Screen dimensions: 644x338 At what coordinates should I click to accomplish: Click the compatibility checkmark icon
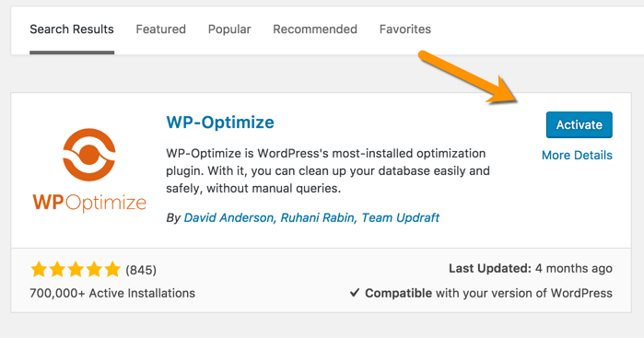point(355,293)
